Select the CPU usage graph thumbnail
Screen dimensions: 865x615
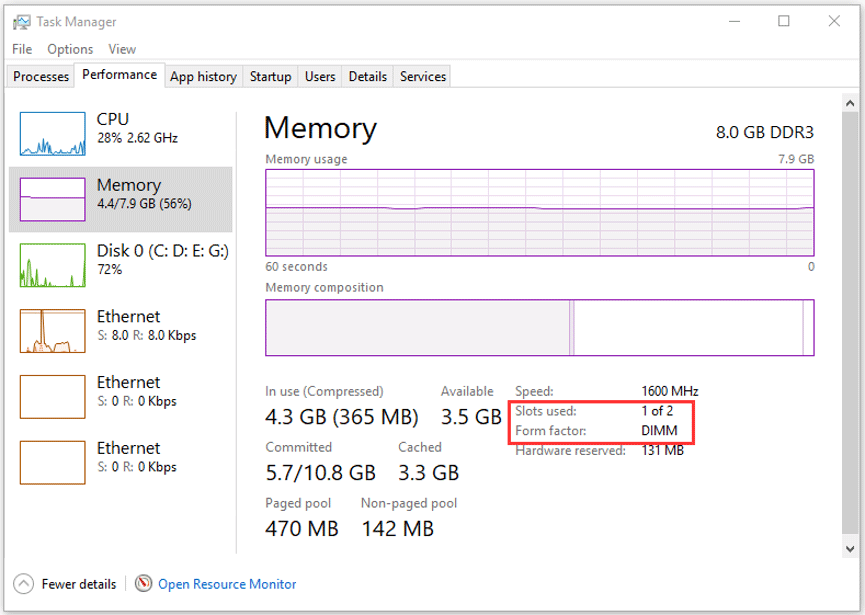coord(52,133)
